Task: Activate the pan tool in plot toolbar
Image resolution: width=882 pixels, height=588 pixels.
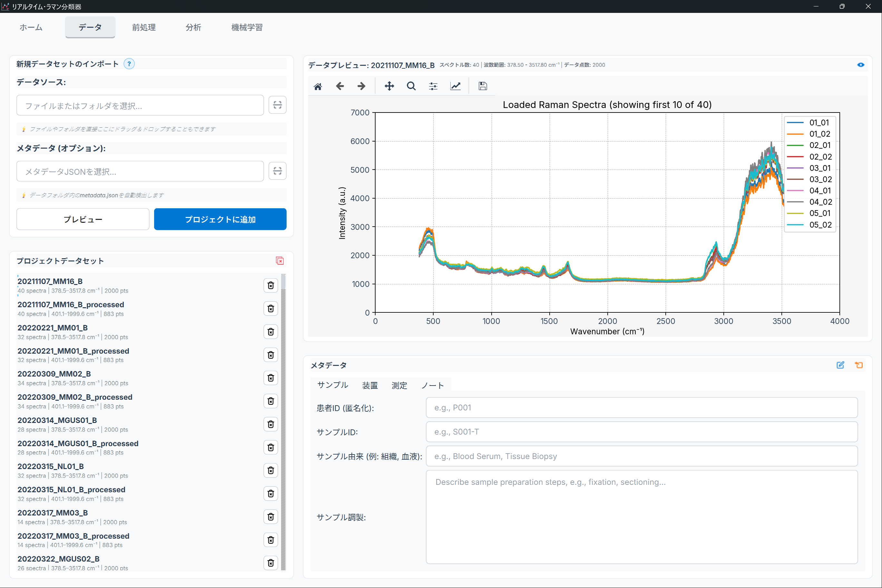Action: [x=389, y=86]
